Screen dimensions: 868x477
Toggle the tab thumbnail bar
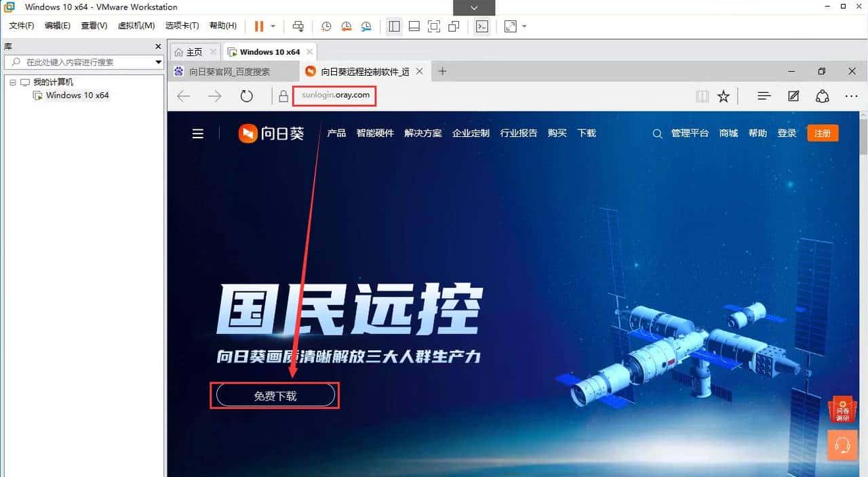(x=414, y=26)
